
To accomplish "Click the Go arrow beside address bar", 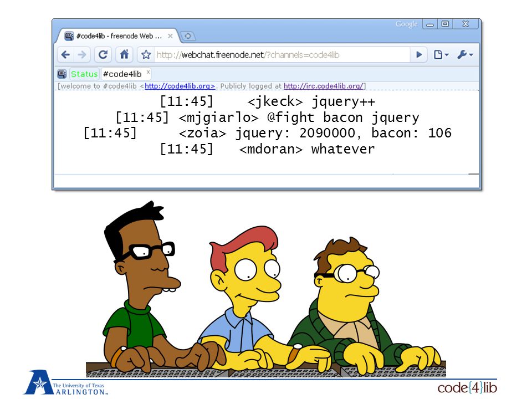I will coord(419,55).
